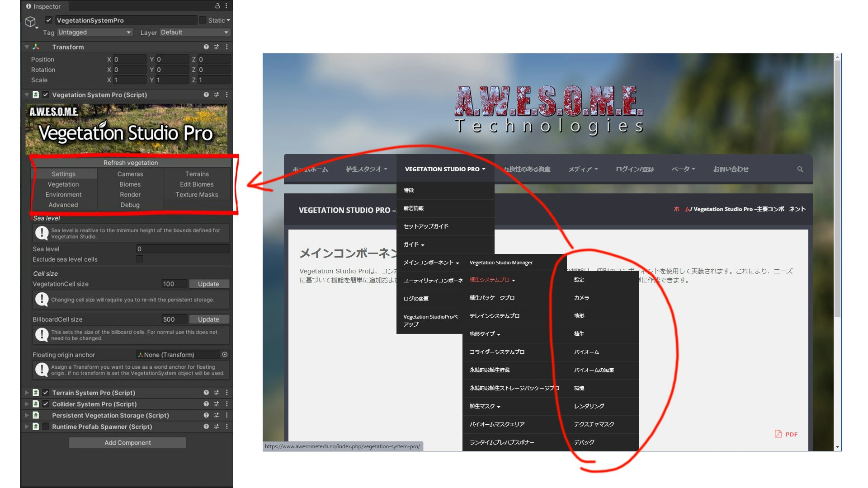The height and width of the screenshot is (488, 868).
Task: Open Transform preset settings icon
Action: [x=217, y=47]
